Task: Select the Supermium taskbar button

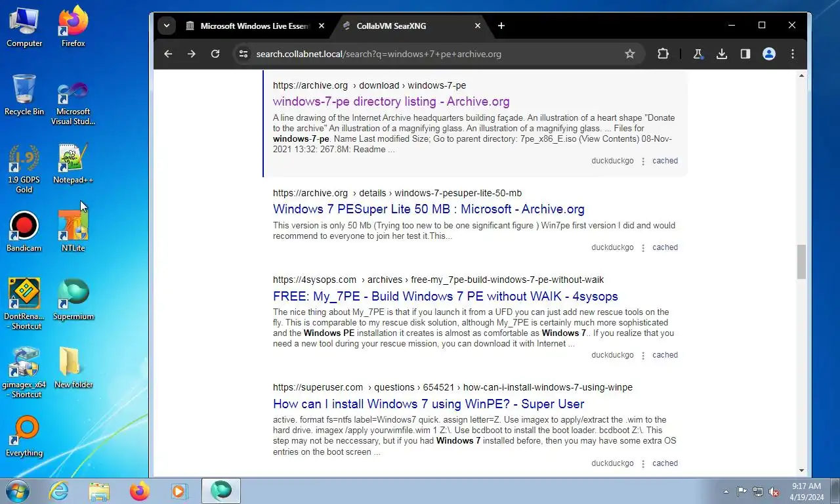Action: pos(221,491)
